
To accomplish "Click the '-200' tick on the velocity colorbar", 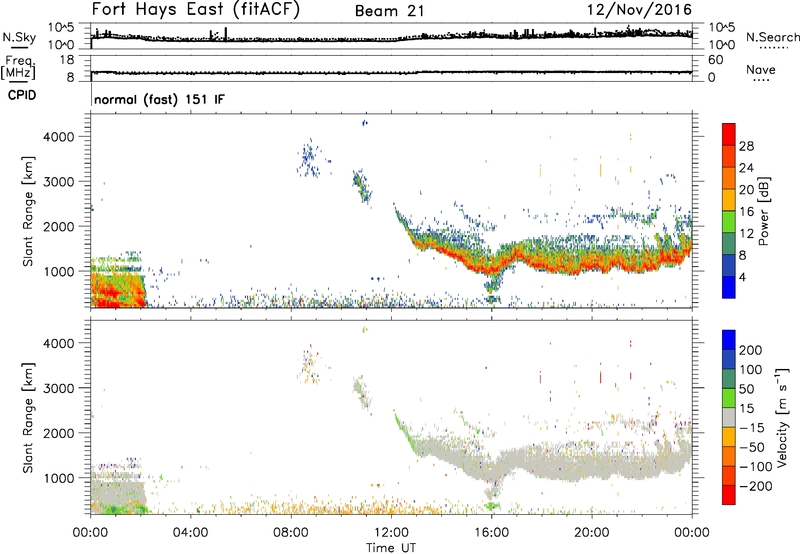I will [x=755, y=486].
